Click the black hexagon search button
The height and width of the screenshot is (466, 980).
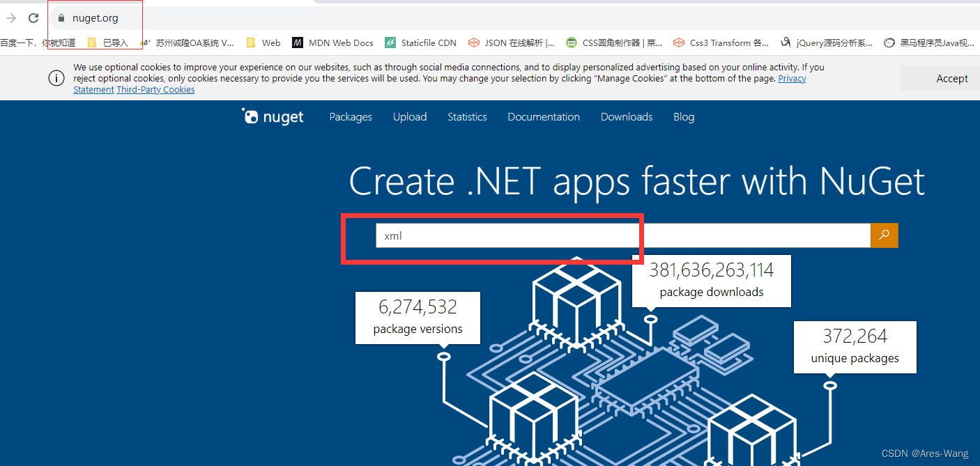click(885, 235)
